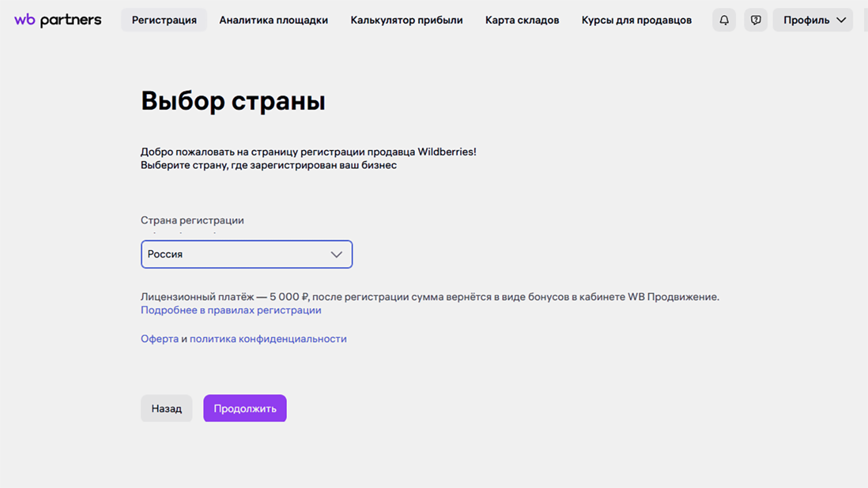The height and width of the screenshot is (488, 868).
Task: Expand the Профиль menu
Action: tap(806, 20)
